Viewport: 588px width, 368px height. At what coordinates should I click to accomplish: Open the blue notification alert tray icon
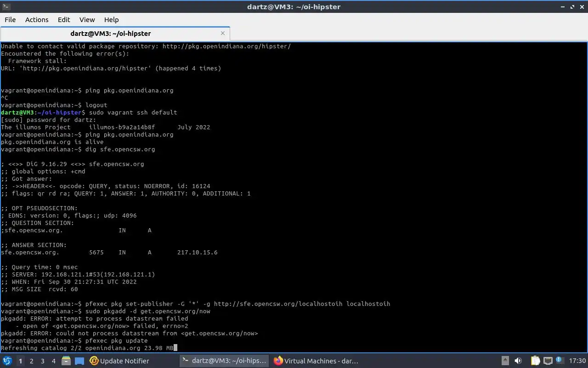pyautogui.click(x=560, y=361)
